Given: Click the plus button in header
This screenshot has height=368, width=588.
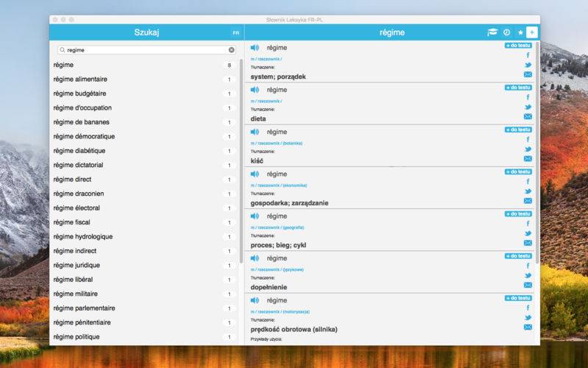Looking at the screenshot, I should 531,32.
